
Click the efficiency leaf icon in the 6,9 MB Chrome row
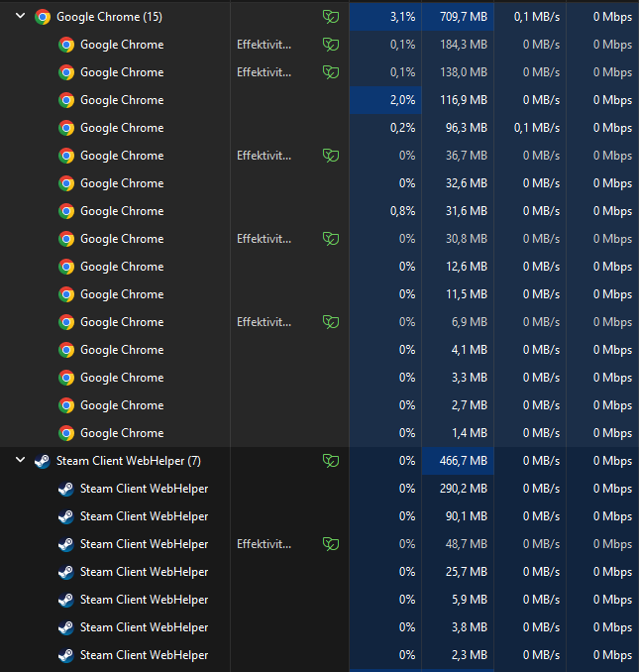pos(331,322)
